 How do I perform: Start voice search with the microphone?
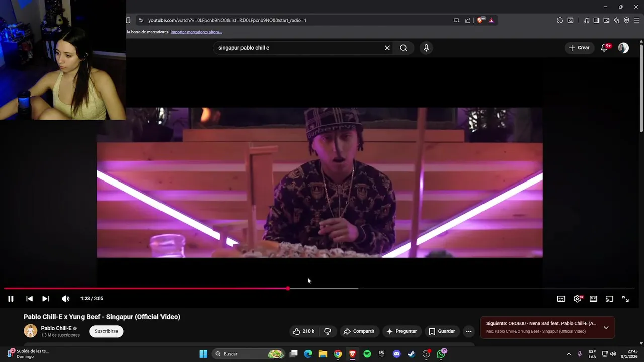click(x=426, y=48)
